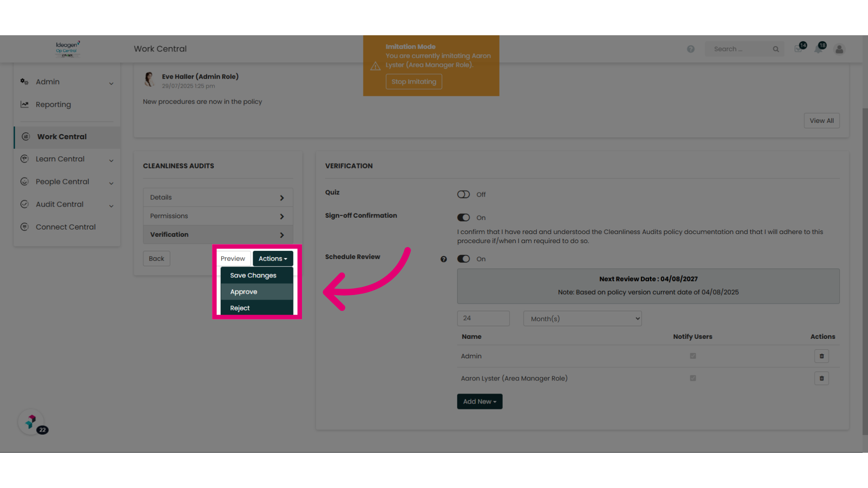Toggle the Schedule Review switch
The image size is (868, 488).
pyautogui.click(x=463, y=259)
